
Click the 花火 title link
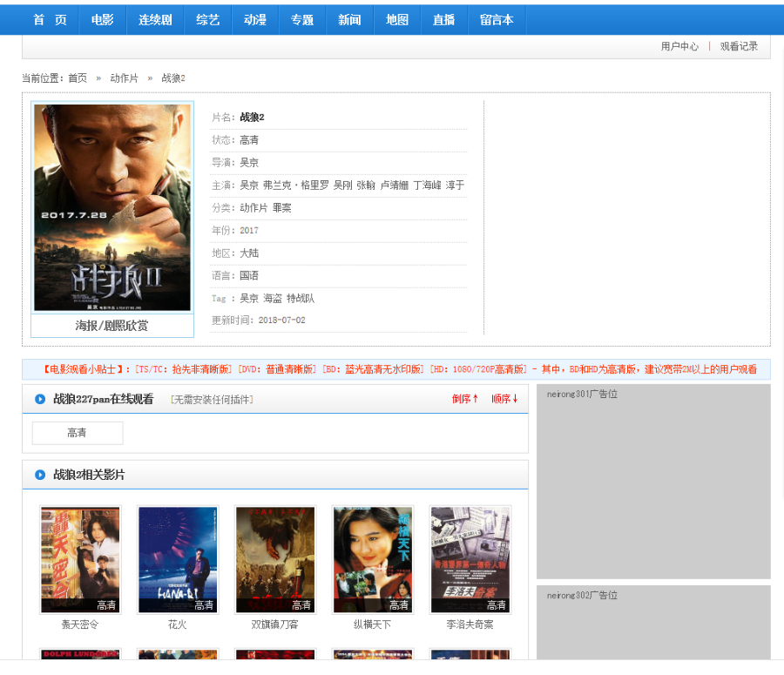178,624
